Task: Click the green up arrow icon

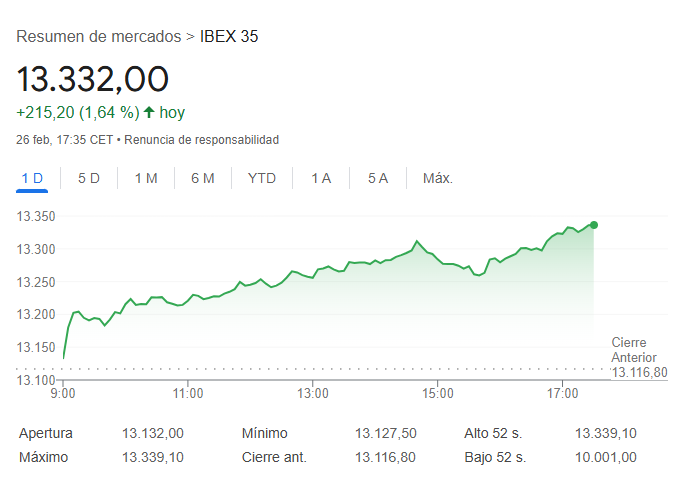Action: pyautogui.click(x=149, y=112)
